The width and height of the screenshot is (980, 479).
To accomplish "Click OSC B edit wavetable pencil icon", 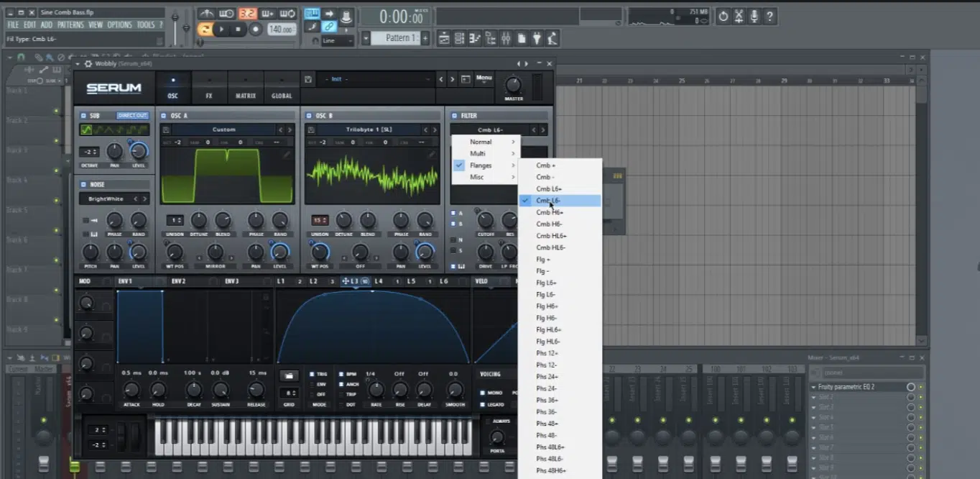I will [432, 155].
